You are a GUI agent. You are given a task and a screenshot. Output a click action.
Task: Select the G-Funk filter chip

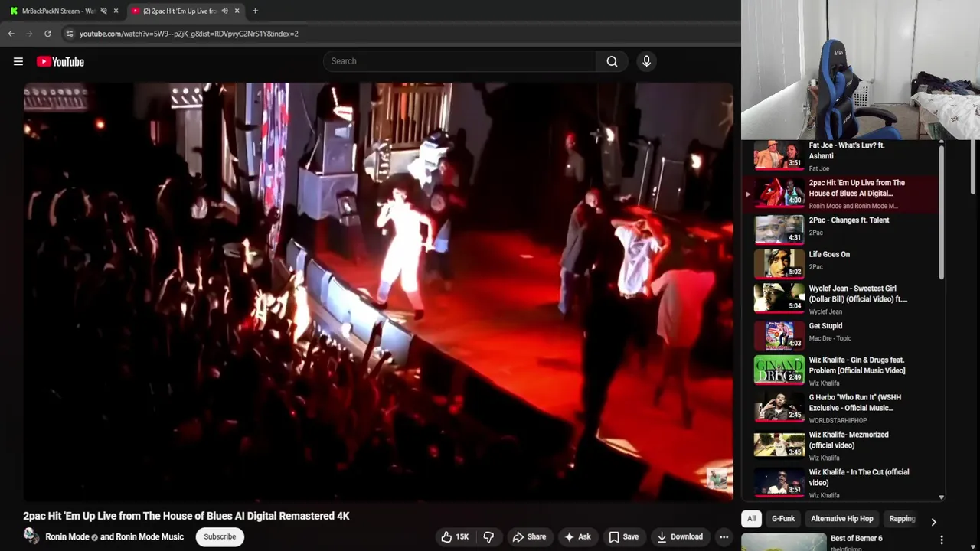(x=783, y=519)
